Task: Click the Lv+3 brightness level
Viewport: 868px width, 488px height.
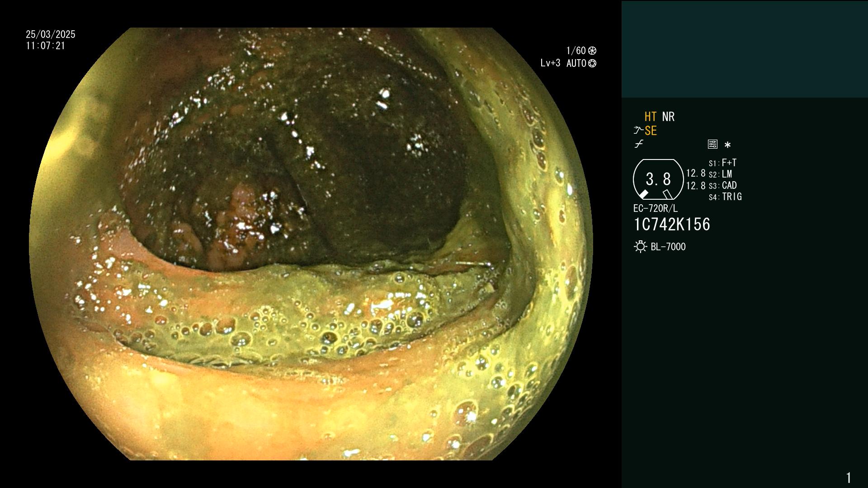Action: point(550,63)
